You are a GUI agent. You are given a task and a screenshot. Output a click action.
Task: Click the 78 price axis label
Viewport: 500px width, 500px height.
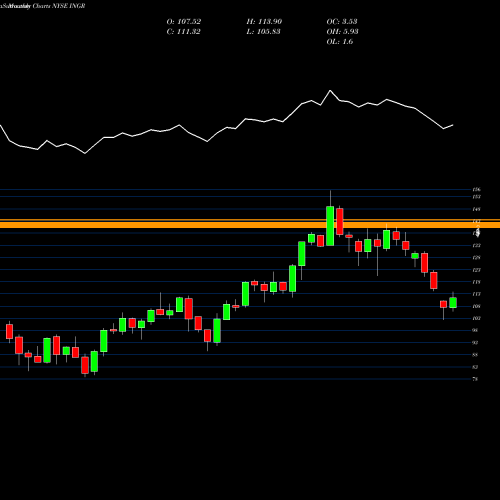[x=475, y=379]
